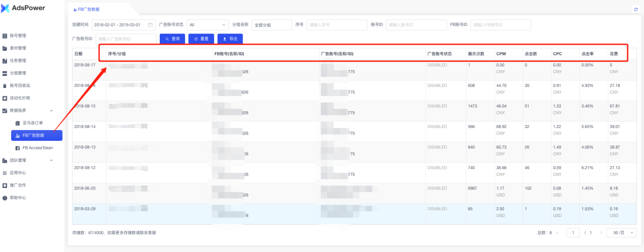The image size is (644, 252).
Task: Click the 导出 export button
Action: (x=230, y=39)
